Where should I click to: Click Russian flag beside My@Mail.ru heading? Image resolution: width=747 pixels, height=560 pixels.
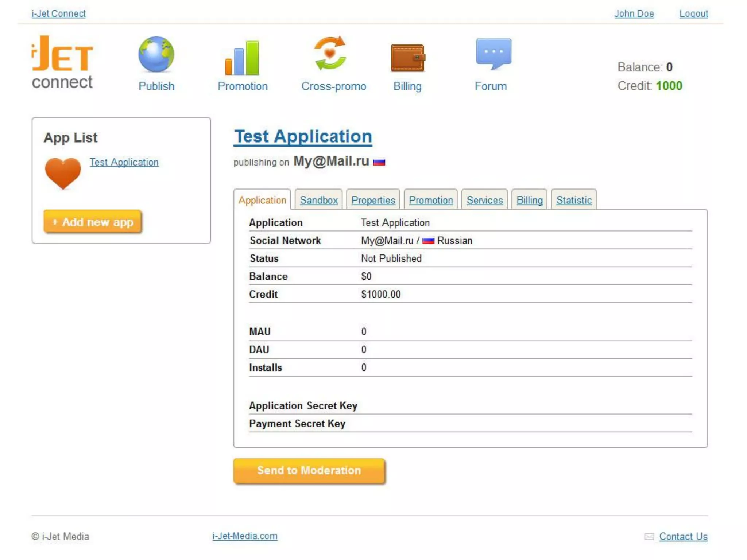(379, 162)
